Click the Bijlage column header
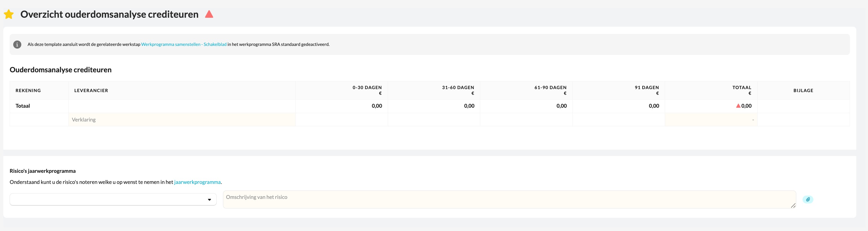The width and height of the screenshot is (868, 231). click(x=803, y=91)
